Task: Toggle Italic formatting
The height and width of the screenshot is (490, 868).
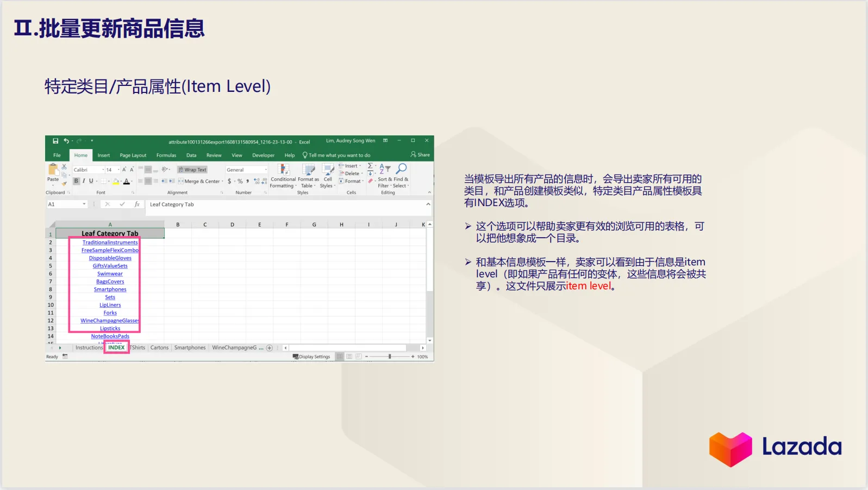Action: (x=84, y=181)
